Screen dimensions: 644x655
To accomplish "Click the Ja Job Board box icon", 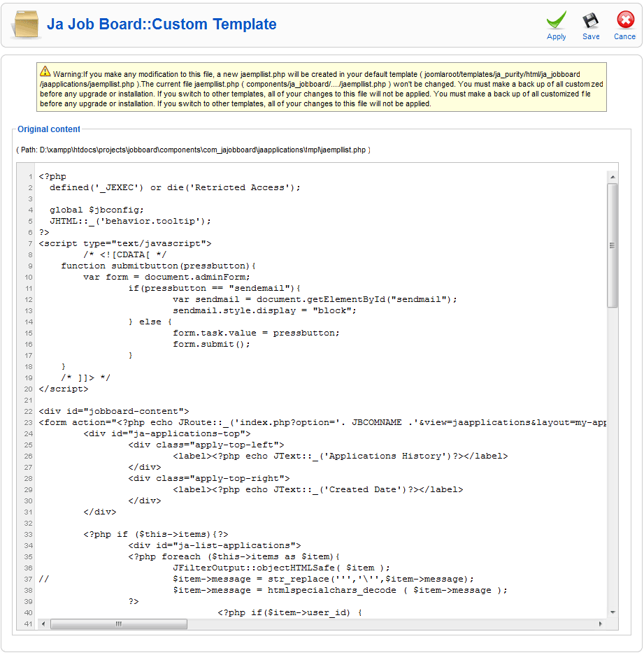I will tap(27, 24).
